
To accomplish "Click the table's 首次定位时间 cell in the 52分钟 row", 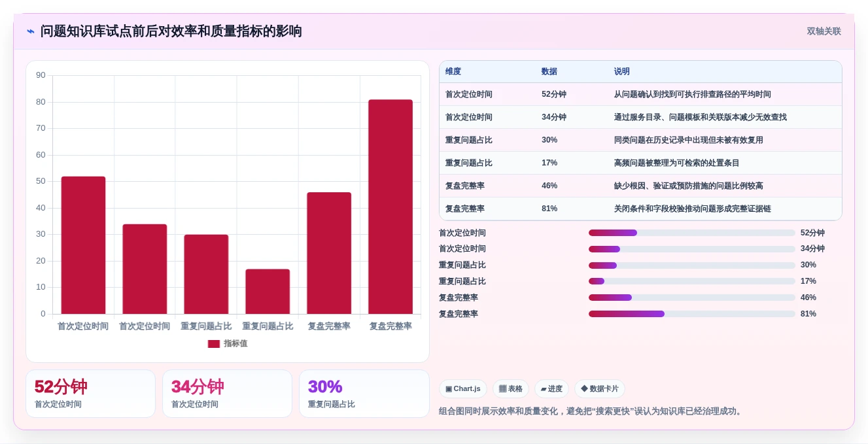I will pos(469,94).
